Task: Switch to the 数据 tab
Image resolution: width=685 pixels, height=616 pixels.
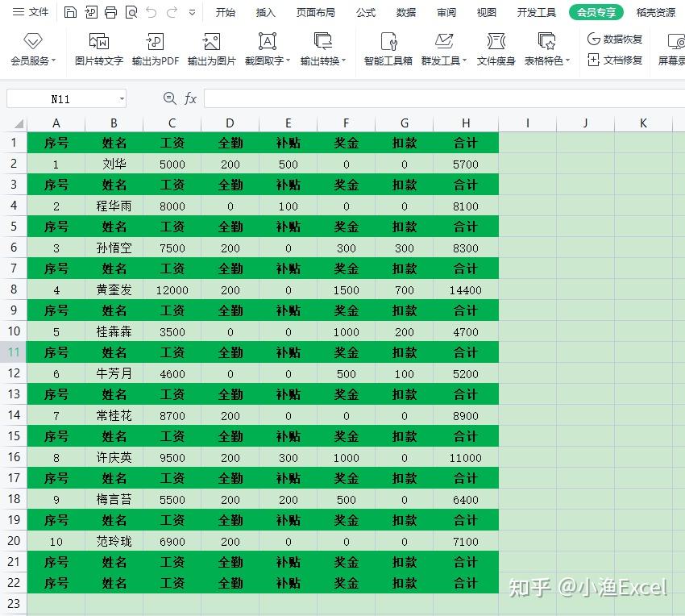Action: [406, 13]
